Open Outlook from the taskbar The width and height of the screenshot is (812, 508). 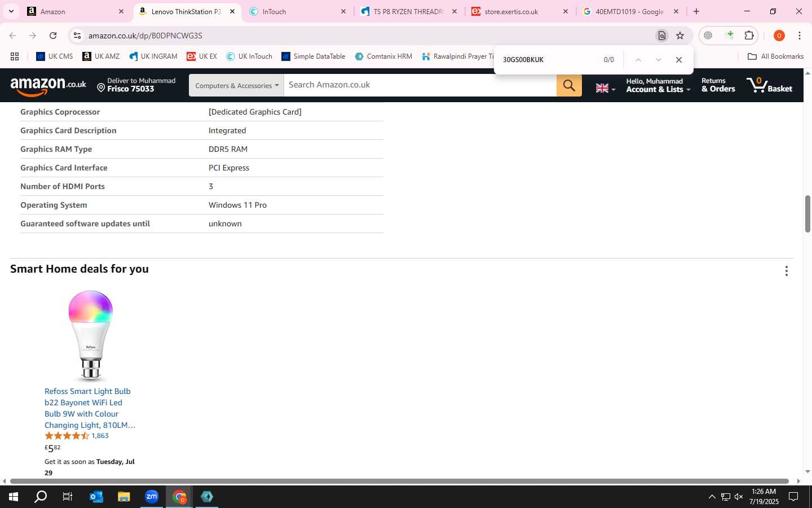click(96, 497)
